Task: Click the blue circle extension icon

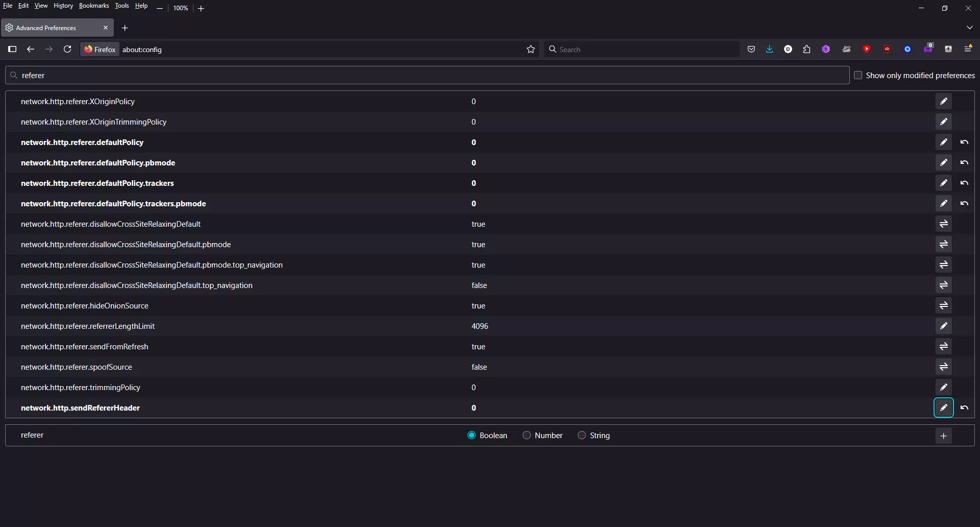Action: [x=908, y=50]
